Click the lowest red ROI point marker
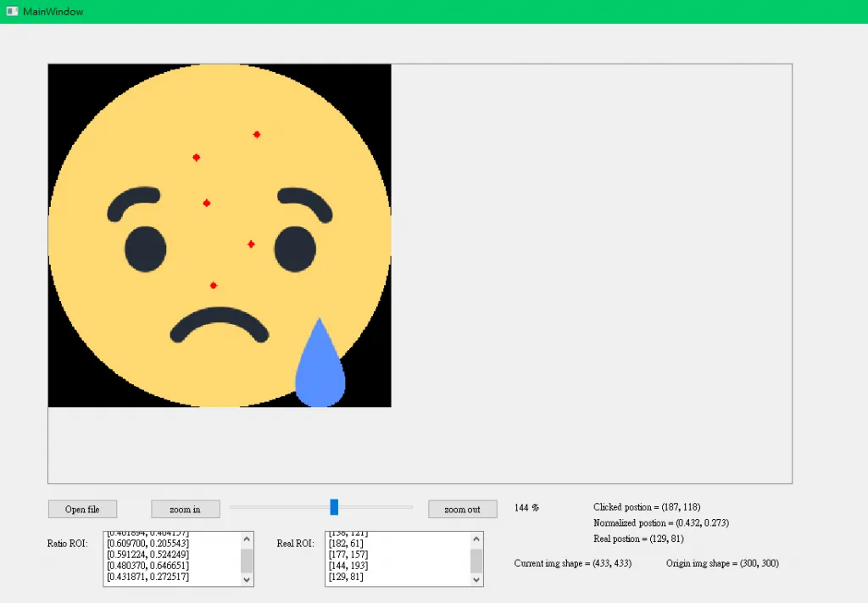The image size is (868, 603). click(214, 286)
